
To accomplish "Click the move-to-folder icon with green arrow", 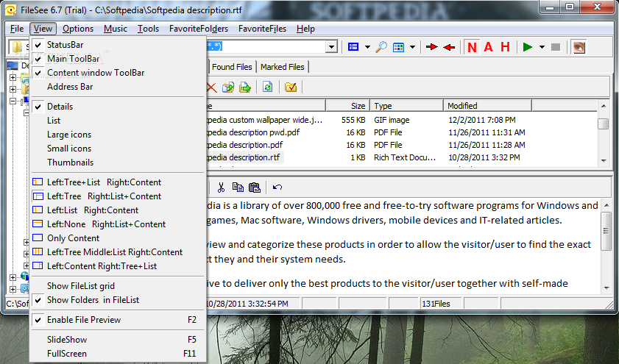I will pyautogui.click(x=245, y=88).
